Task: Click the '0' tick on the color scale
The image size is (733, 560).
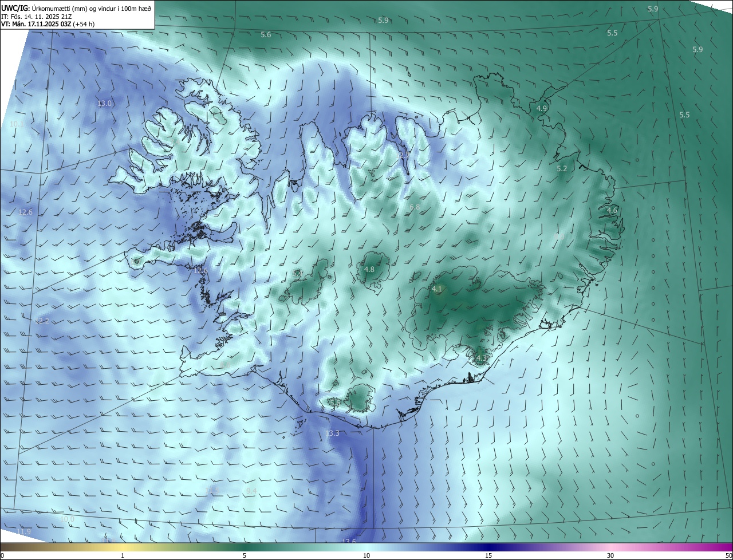Action: 2,555
